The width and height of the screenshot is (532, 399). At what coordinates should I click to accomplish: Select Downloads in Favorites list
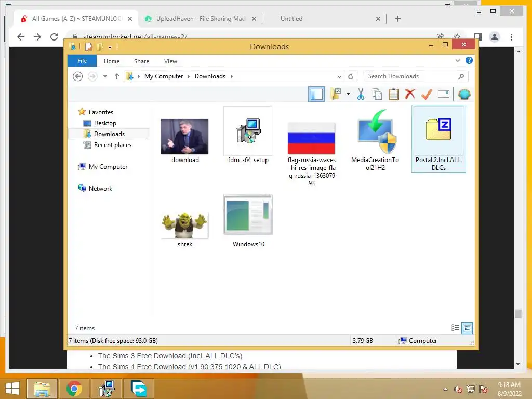pyautogui.click(x=109, y=134)
